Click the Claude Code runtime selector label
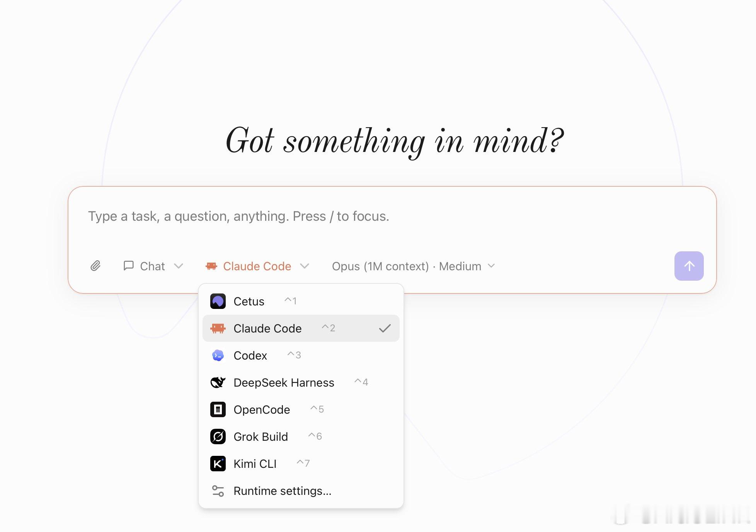Image resolution: width=756 pixels, height=532 pixels. point(257,266)
